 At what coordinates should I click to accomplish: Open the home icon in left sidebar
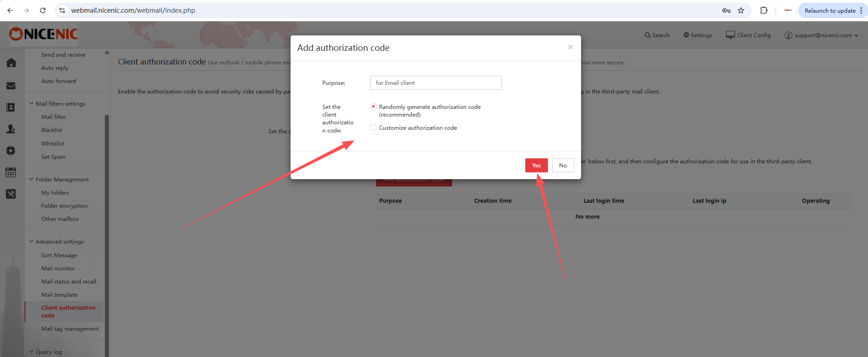(11, 63)
